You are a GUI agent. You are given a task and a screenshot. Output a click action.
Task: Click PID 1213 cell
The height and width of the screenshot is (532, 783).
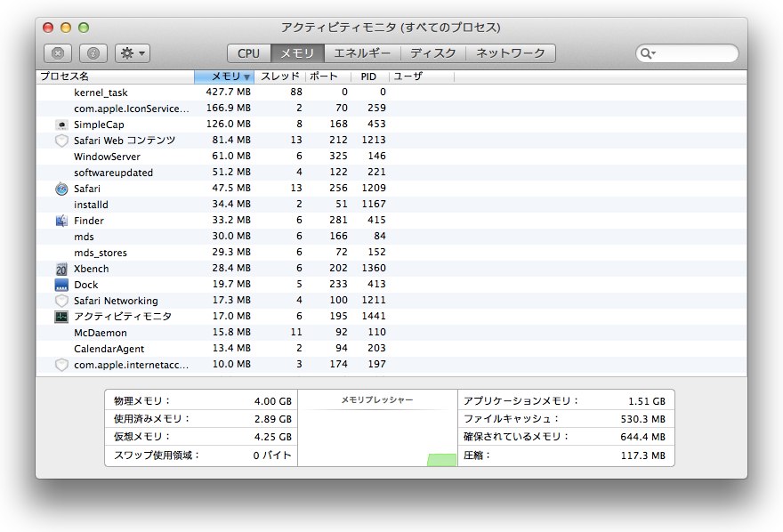[x=374, y=140]
